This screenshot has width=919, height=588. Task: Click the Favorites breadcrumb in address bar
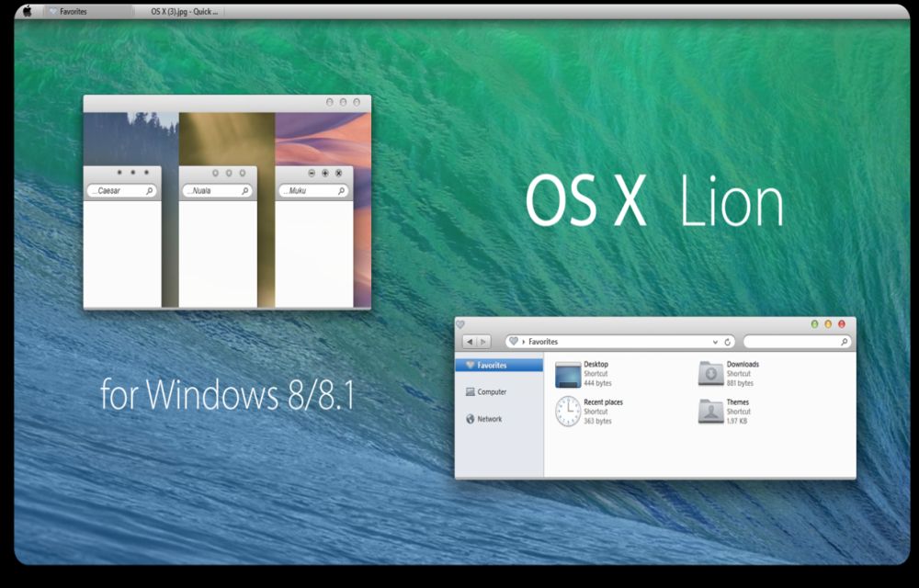tap(543, 342)
